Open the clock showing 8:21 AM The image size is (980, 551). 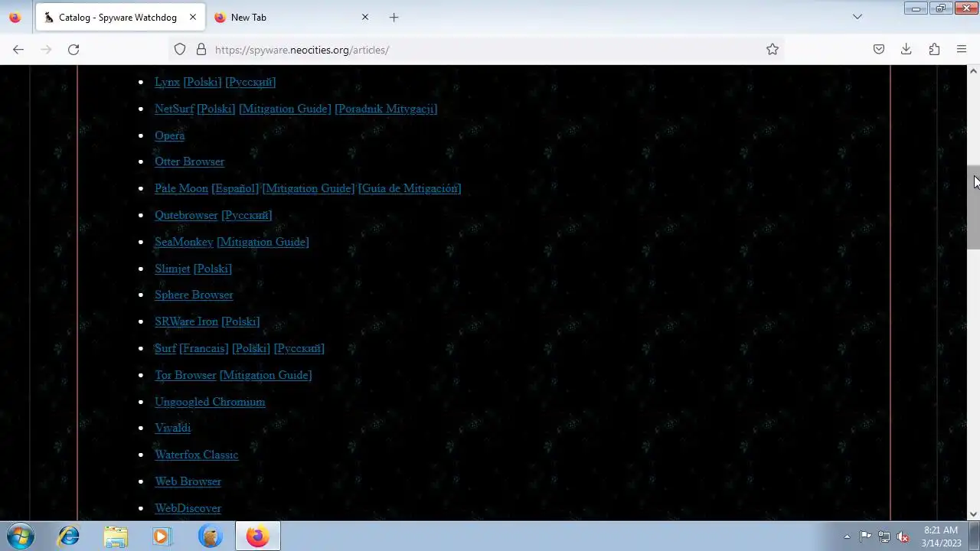pos(941,536)
